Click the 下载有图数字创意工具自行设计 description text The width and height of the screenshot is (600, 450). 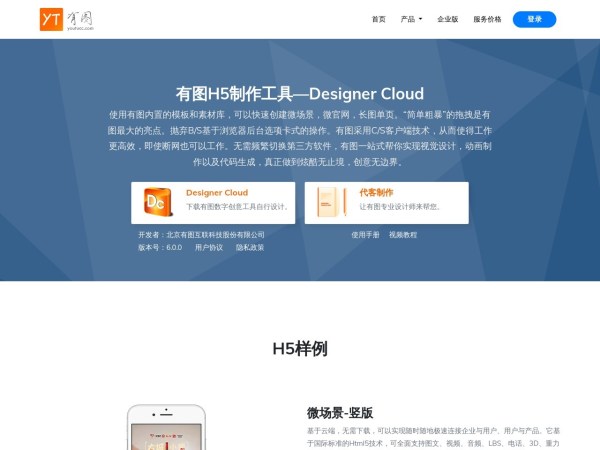click(x=237, y=207)
